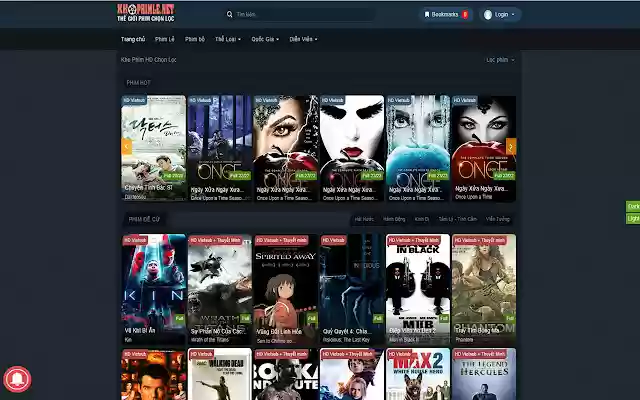Open the Phim Lẻ menu item
Screen dimensions: 640x400
tap(164, 39)
